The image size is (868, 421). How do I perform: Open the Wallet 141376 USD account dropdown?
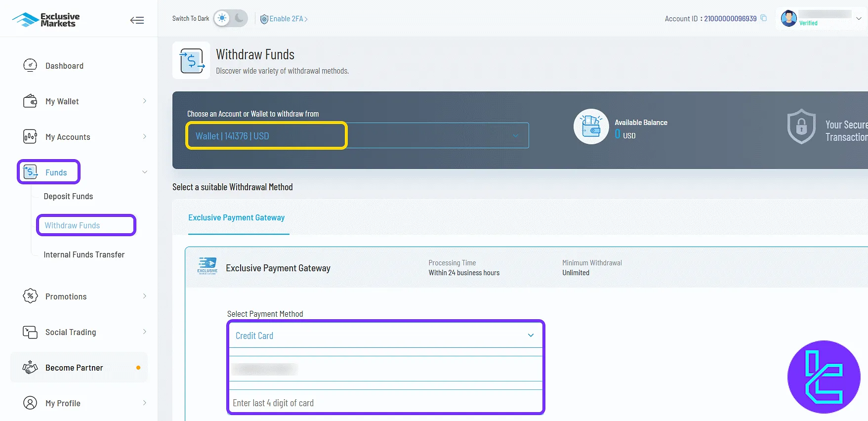(x=357, y=135)
